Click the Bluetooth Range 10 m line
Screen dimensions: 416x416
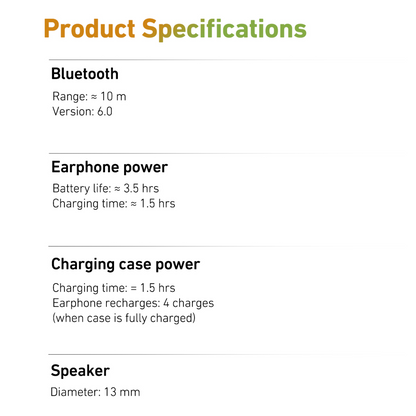(x=89, y=97)
